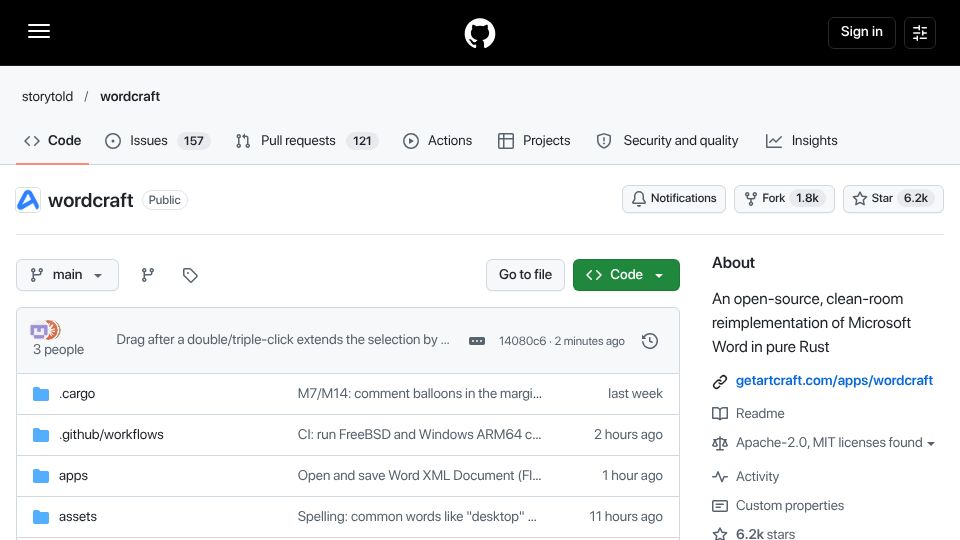Open the .cargo folder
The image size is (960, 540).
[77, 394]
